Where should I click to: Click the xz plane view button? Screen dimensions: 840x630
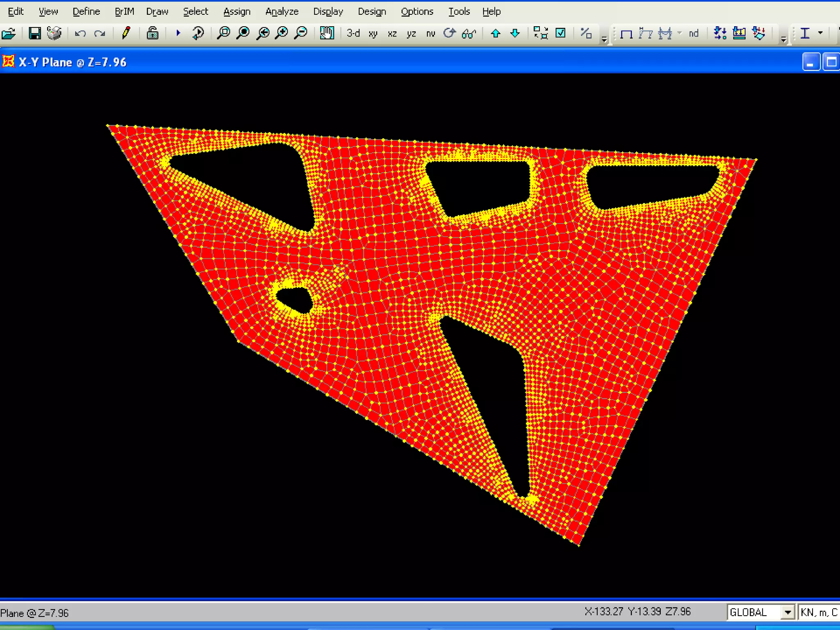pyautogui.click(x=392, y=33)
